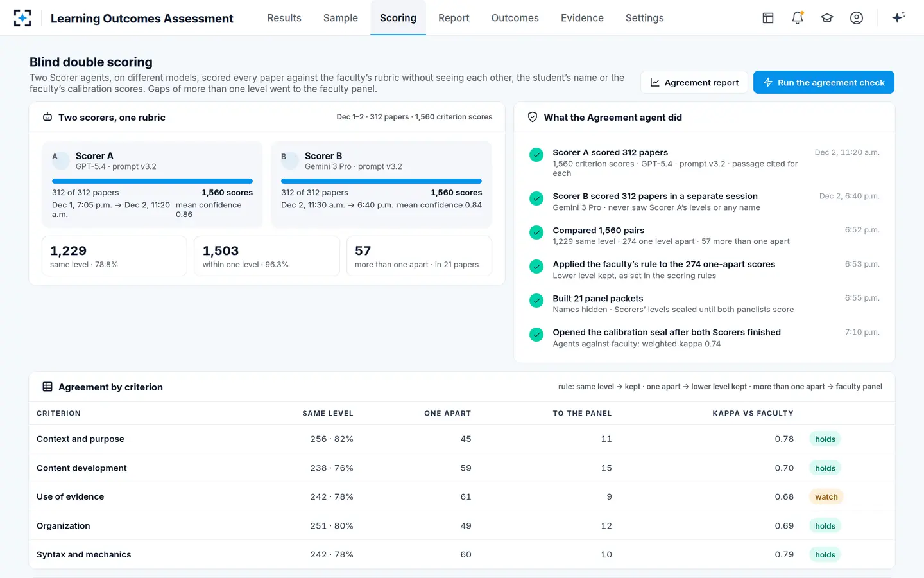Open the 1,229 same level card
Viewport: 924px width, 578px height.
tap(114, 256)
